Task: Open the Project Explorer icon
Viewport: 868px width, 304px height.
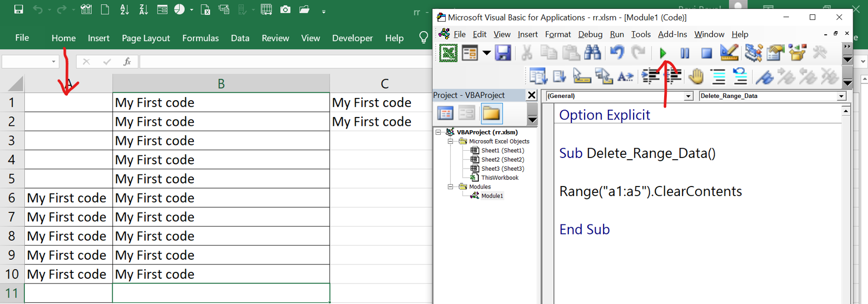Action: click(754, 53)
